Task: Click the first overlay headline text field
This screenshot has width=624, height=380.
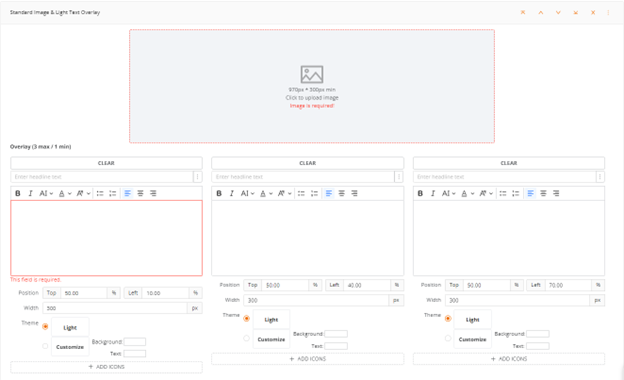Action: coord(102,177)
